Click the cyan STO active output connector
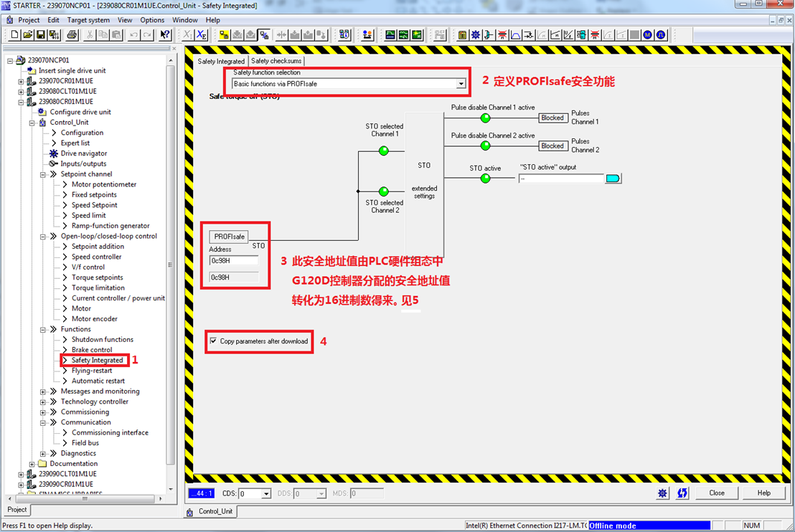The image size is (795, 532). pyautogui.click(x=613, y=179)
